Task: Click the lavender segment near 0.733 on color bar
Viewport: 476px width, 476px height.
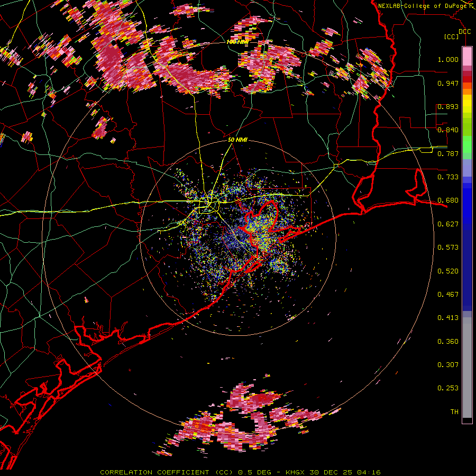Action: pyautogui.click(x=467, y=168)
